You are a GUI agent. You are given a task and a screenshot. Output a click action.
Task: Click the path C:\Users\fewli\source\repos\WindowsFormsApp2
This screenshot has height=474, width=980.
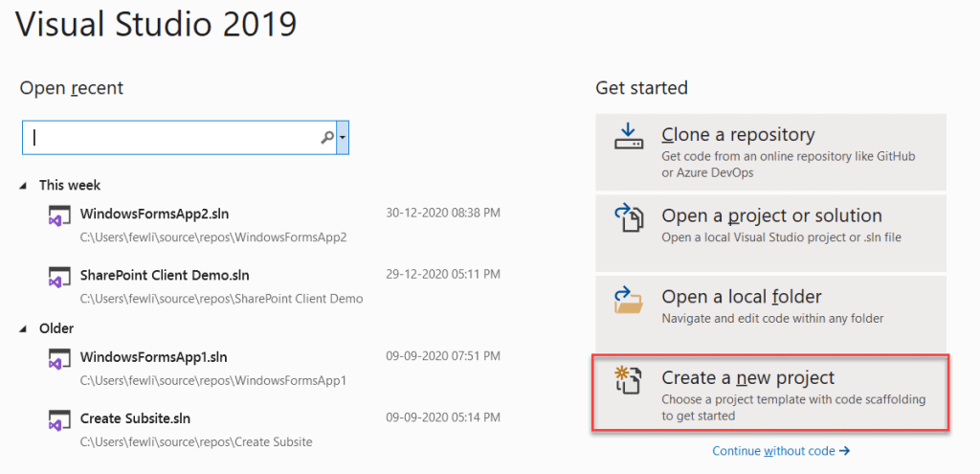click(x=213, y=237)
